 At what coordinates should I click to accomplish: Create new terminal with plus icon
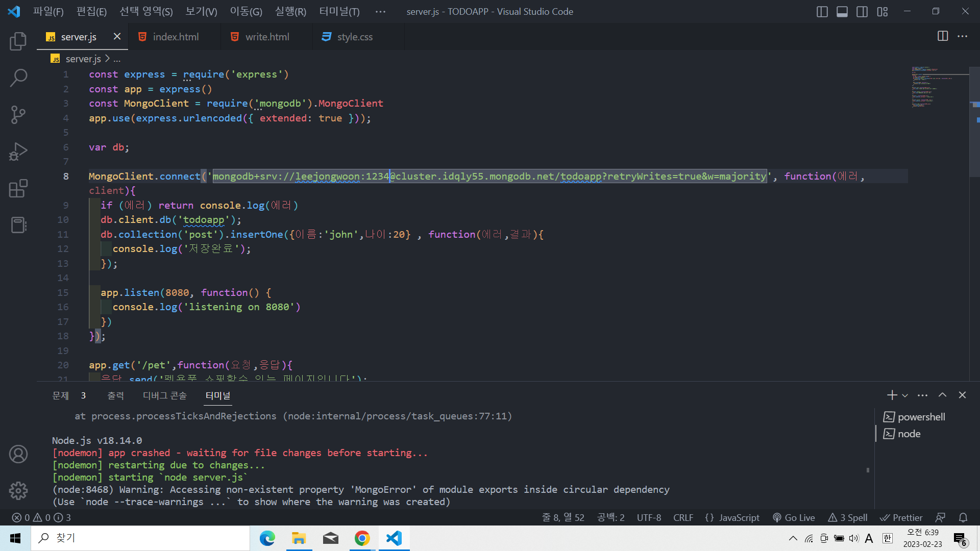coord(892,395)
